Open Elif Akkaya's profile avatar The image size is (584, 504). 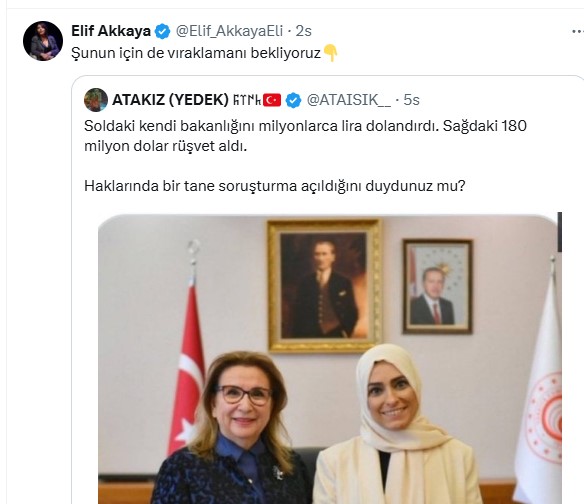coord(43,41)
